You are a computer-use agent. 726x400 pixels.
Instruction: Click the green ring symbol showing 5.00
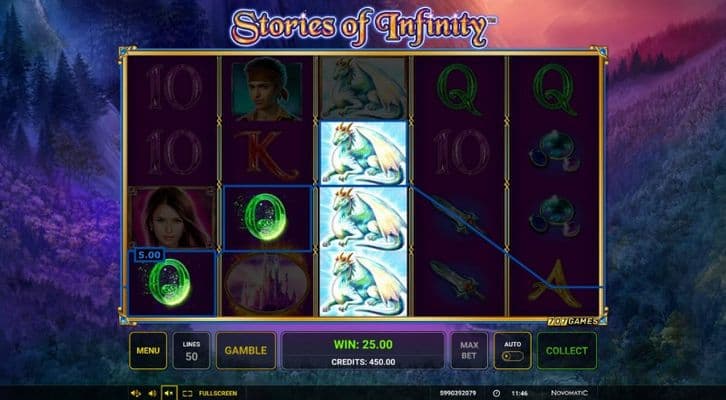172,283
